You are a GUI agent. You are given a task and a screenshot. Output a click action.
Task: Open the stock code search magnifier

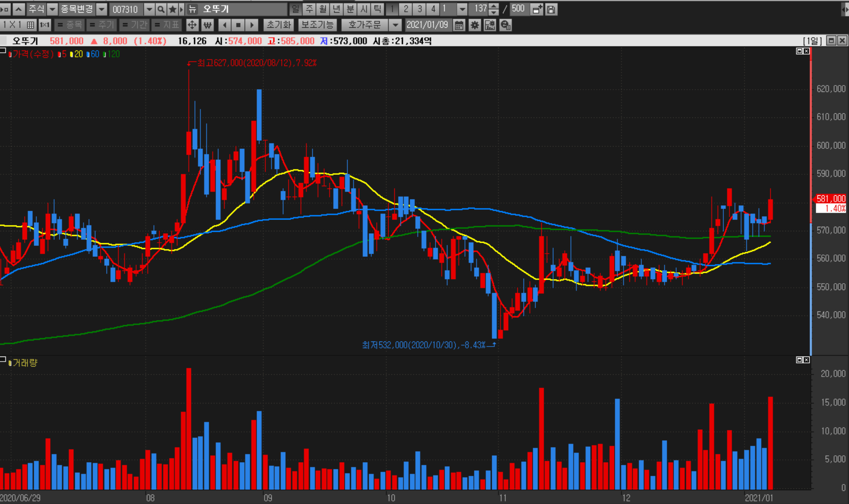pyautogui.click(x=161, y=9)
